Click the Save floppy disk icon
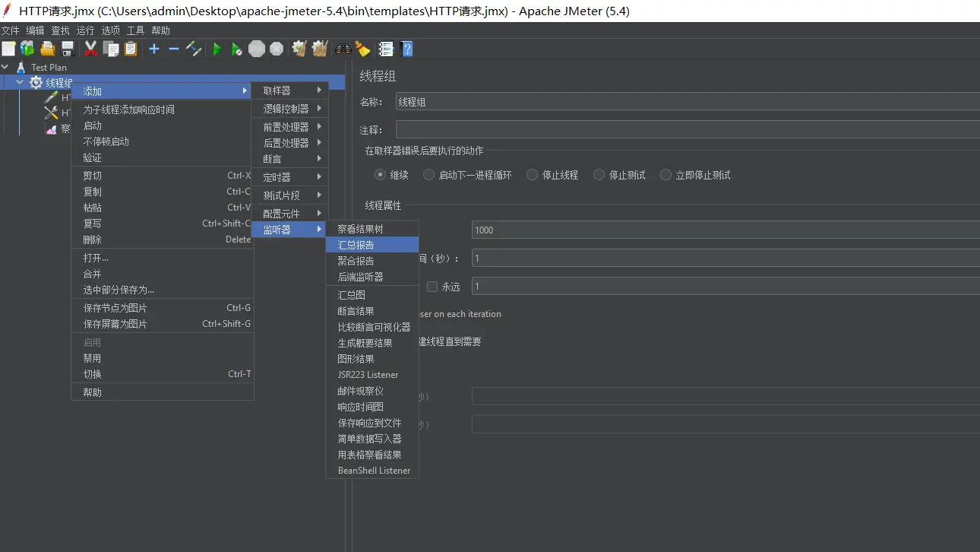The width and height of the screenshot is (980, 552). coord(68,49)
